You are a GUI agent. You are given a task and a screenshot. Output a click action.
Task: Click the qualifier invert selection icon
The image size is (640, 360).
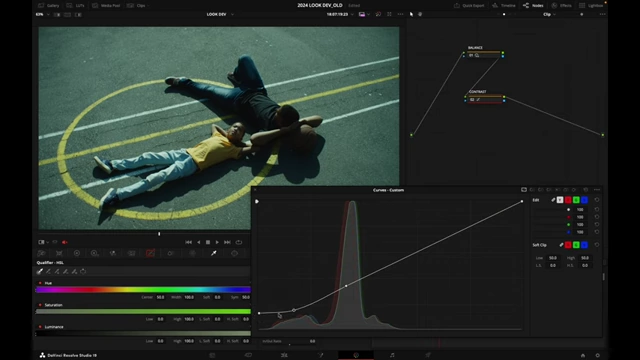click(83, 271)
